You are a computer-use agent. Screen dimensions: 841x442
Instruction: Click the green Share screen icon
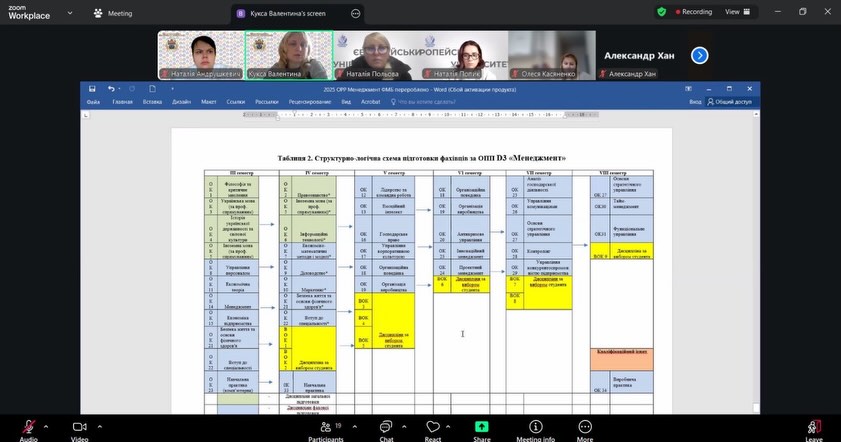pyautogui.click(x=482, y=425)
